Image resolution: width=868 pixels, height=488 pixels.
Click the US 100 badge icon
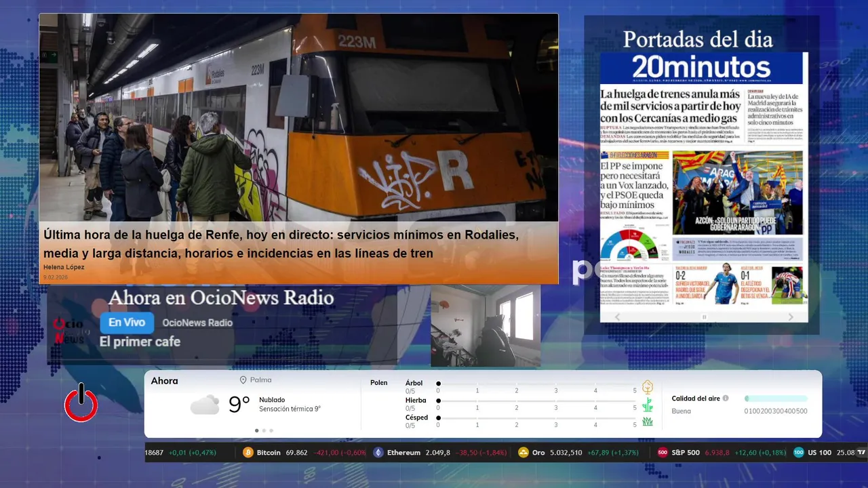(799, 453)
